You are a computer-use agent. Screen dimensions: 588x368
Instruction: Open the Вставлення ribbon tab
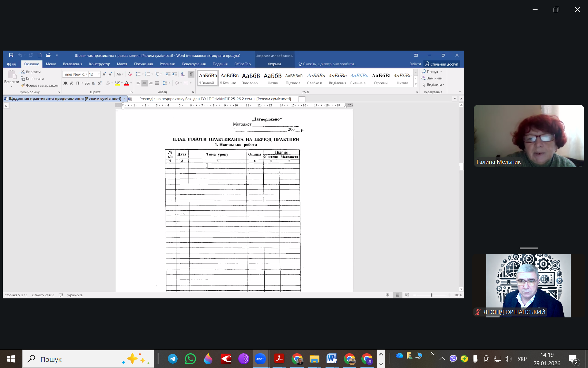point(73,64)
